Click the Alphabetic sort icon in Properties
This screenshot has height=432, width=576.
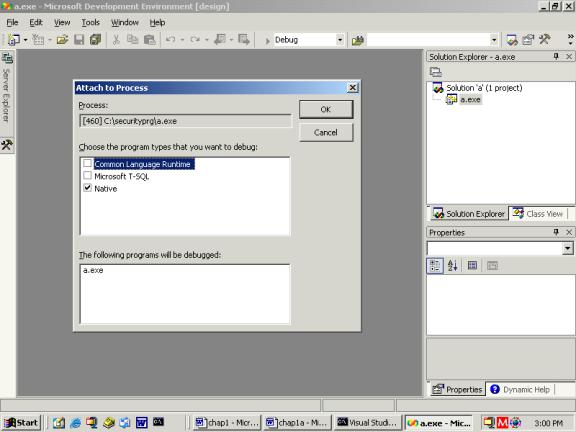[x=453, y=265]
